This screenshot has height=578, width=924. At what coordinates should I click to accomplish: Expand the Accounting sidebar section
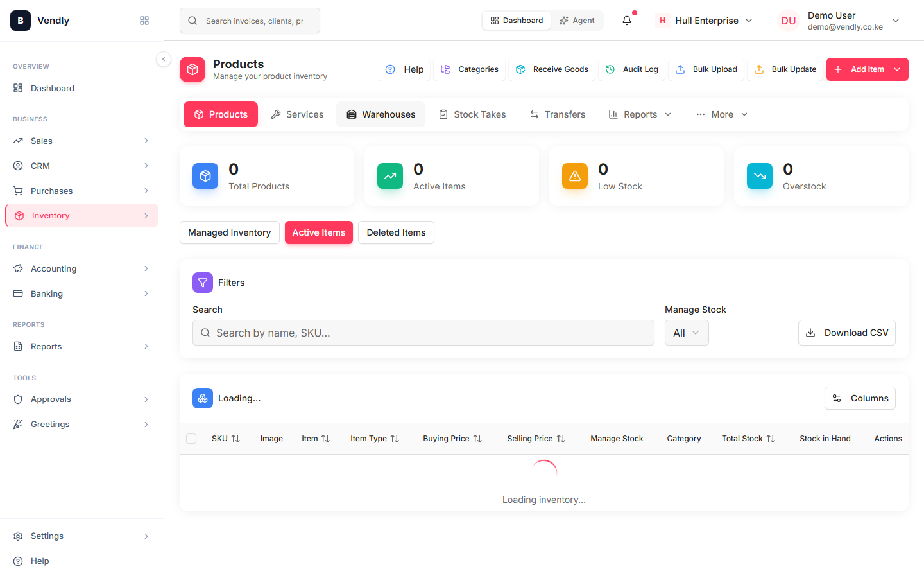point(81,268)
